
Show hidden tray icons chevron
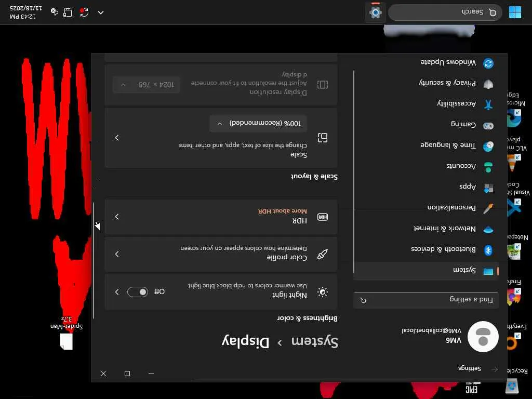coord(100,12)
